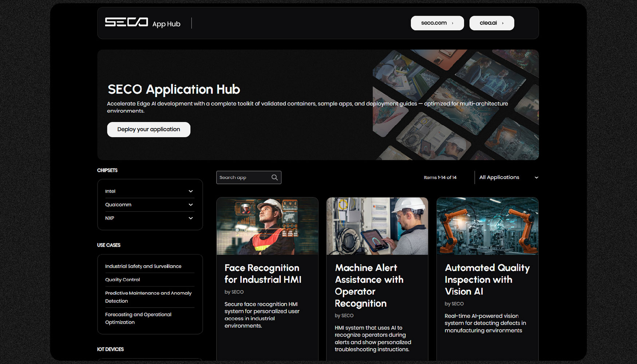This screenshot has width=637, height=364.
Task: Click the arrow icon on seco.com button
Action: click(452, 23)
